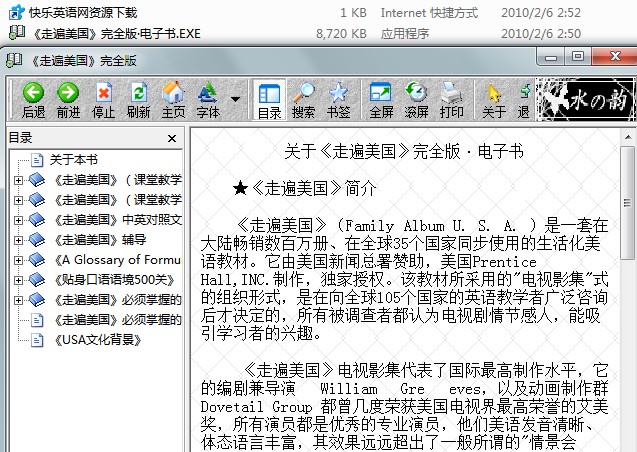Screen dimensions: 637x452
Task: Toggle the 目录 contents panel button
Action: [269, 100]
